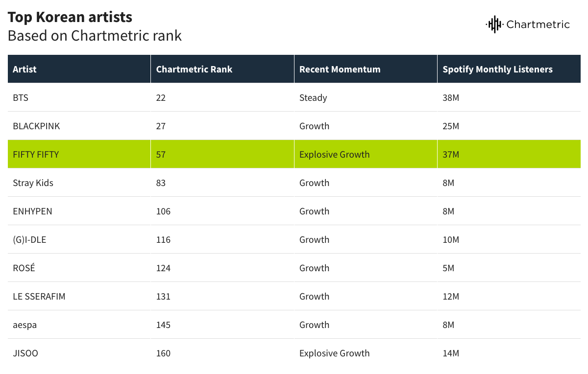Click the Chartmetric waveform logo icon
The height and width of the screenshot is (374, 588).
[x=494, y=24]
